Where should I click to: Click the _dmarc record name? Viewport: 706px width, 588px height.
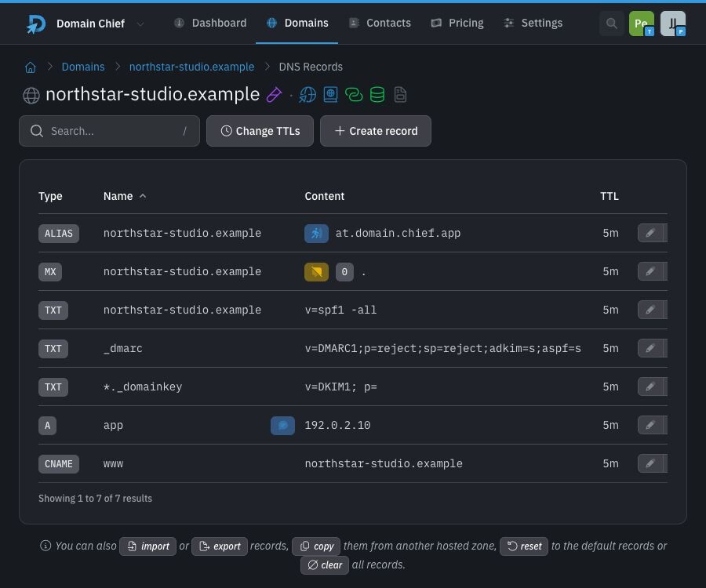tap(123, 349)
